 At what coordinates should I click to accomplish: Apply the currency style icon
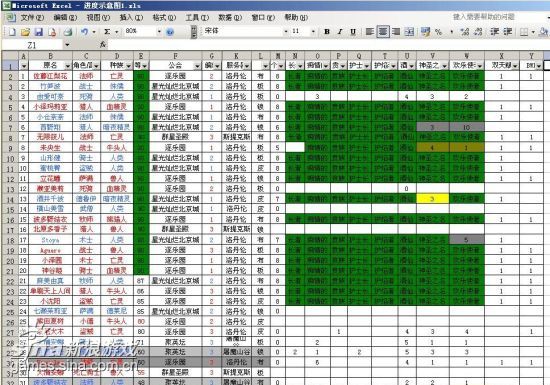coord(425,32)
